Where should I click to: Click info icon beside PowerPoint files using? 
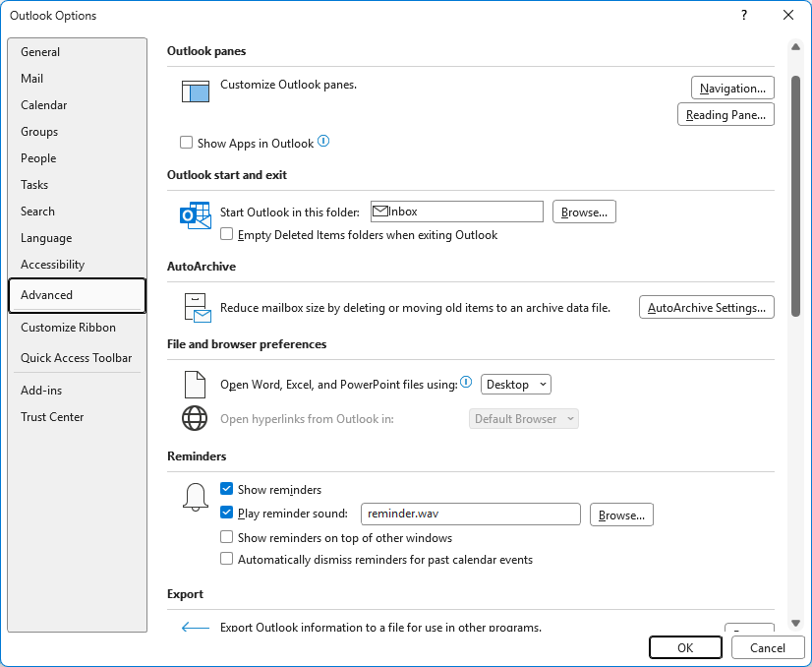pyautogui.click(x=466, y=383)
